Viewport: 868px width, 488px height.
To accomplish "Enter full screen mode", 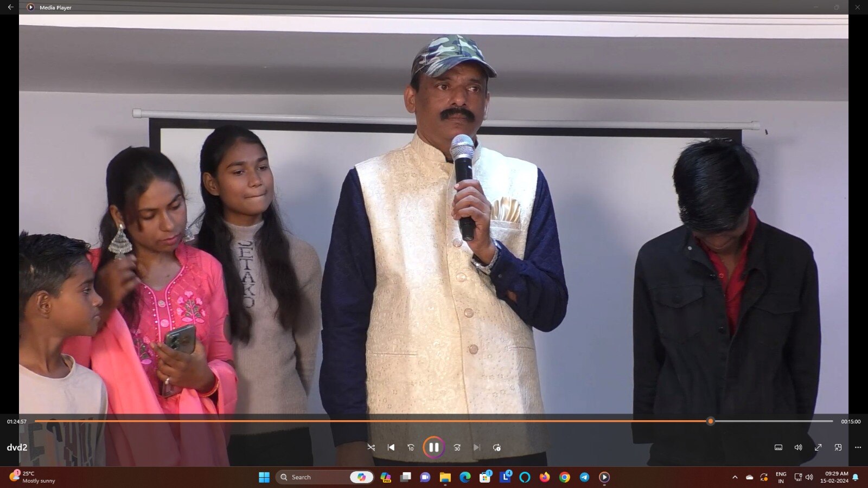I will point(818,447).
